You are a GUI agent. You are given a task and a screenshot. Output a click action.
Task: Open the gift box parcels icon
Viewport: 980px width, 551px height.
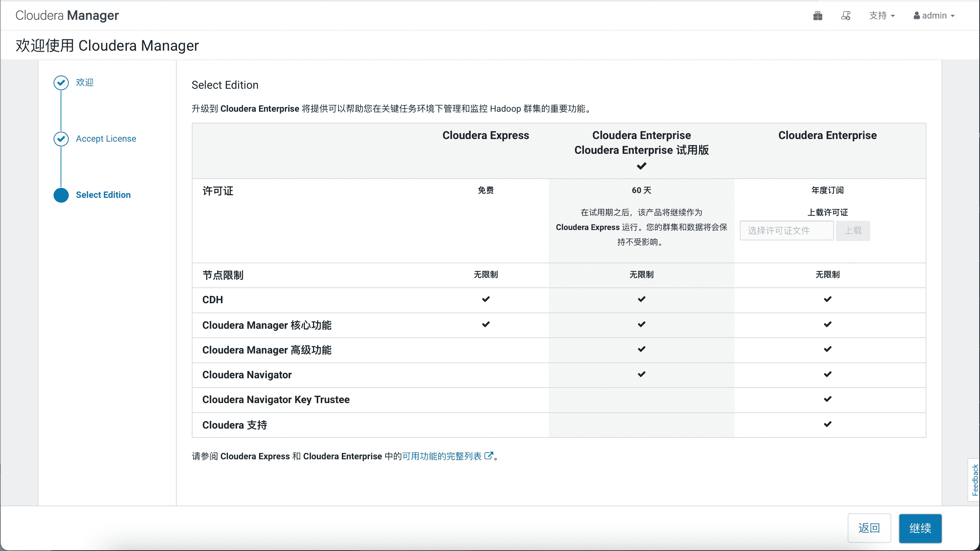(817, 16)
